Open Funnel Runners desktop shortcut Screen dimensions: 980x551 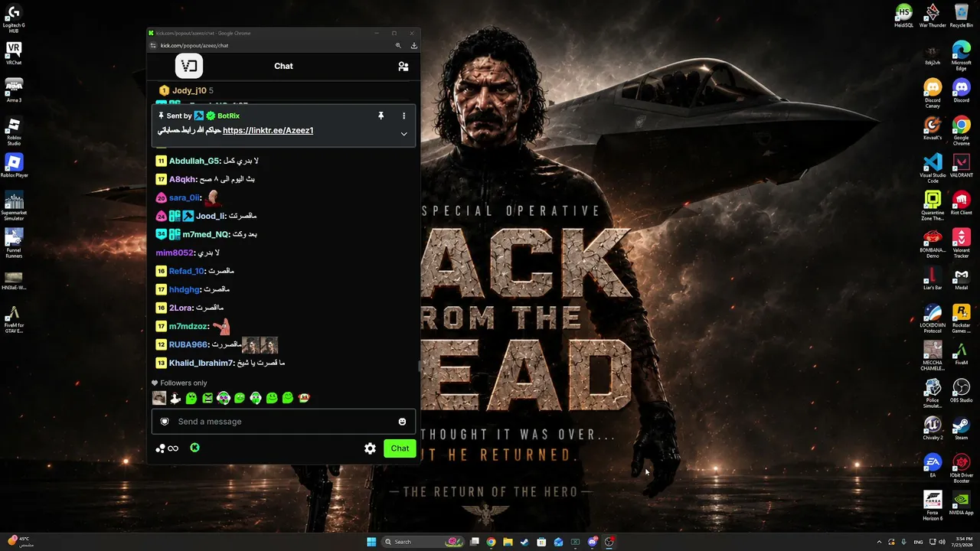14,243
